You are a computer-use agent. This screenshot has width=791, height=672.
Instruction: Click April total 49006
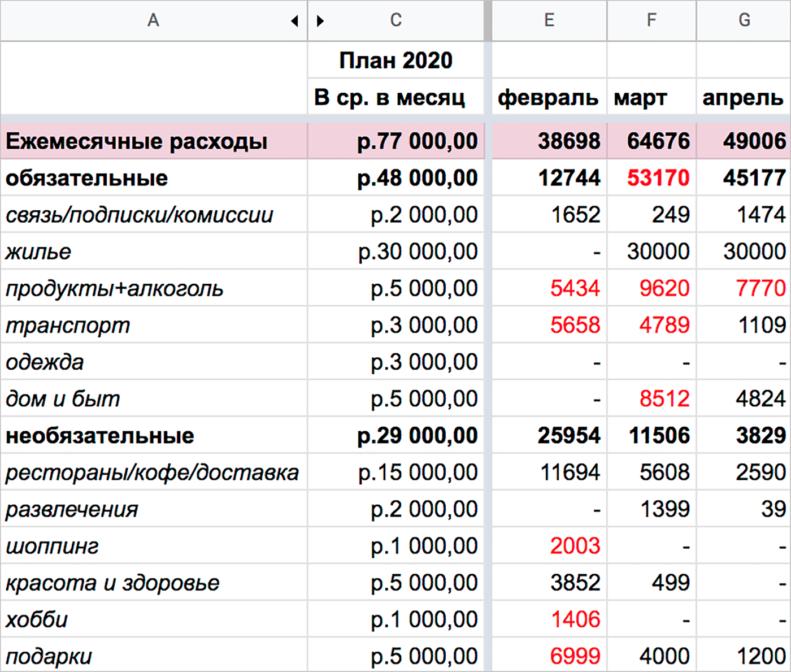pyautogui.click(x=754, y=141)
